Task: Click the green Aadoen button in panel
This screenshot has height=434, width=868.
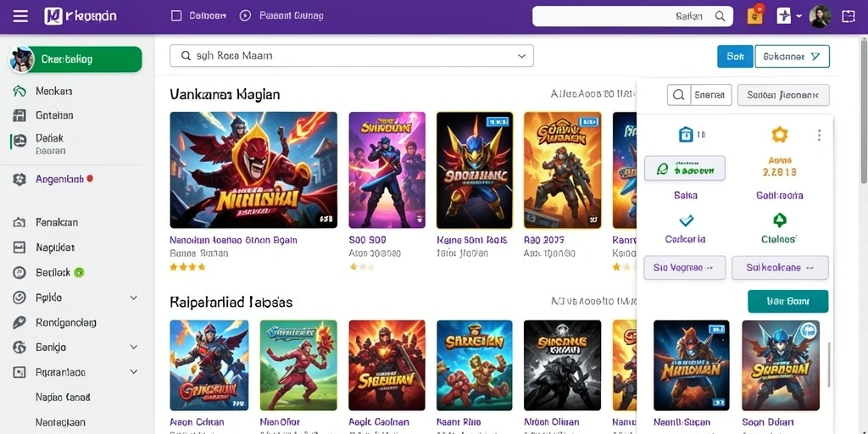Action: pyautogui.click(x=684, y=169)
